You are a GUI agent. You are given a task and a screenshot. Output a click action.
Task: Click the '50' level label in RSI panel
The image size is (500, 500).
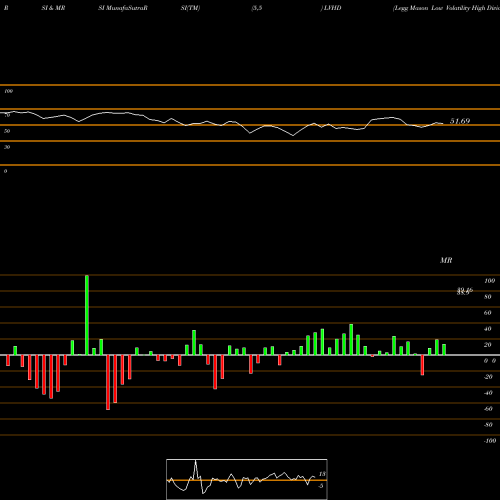[x=7, y=131]
